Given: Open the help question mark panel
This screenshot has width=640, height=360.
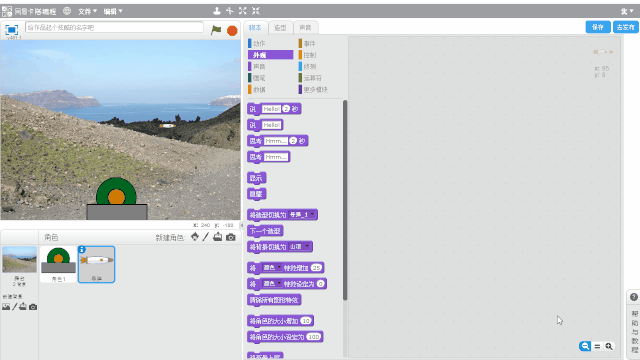Looking at the screenshot, I should tap(634, 297).
